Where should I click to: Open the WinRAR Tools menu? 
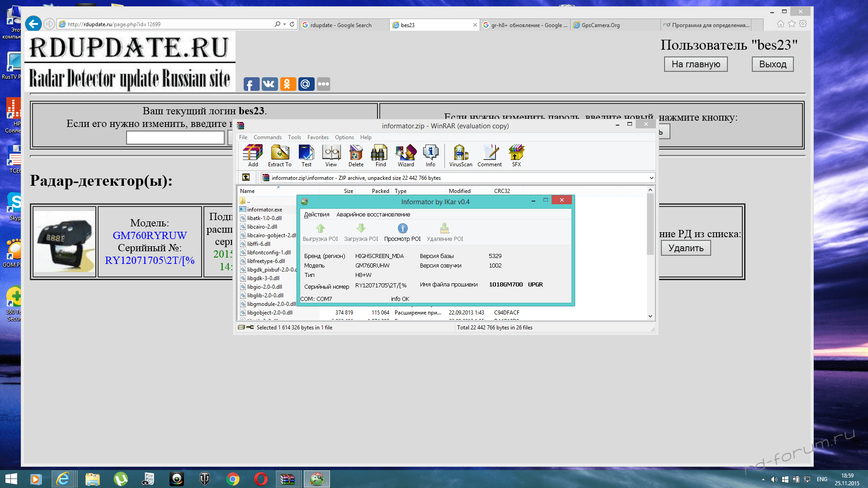click(x=294, y=137)
